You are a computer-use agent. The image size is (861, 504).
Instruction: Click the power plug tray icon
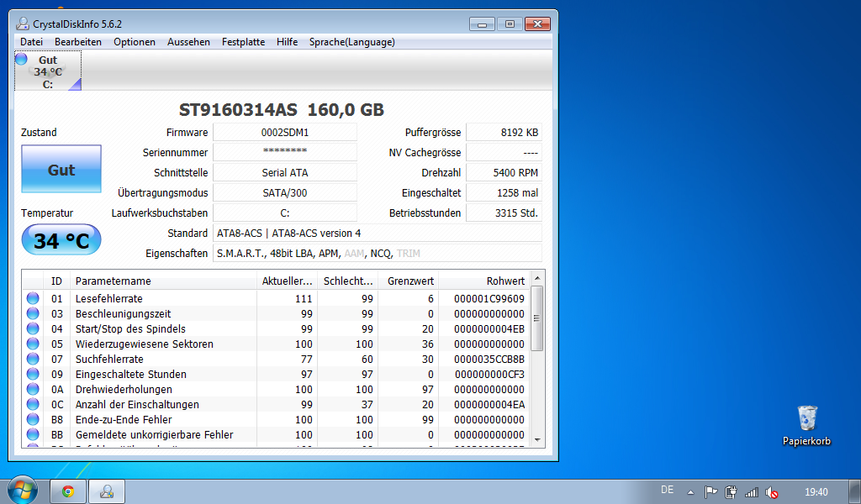point(731,492)
